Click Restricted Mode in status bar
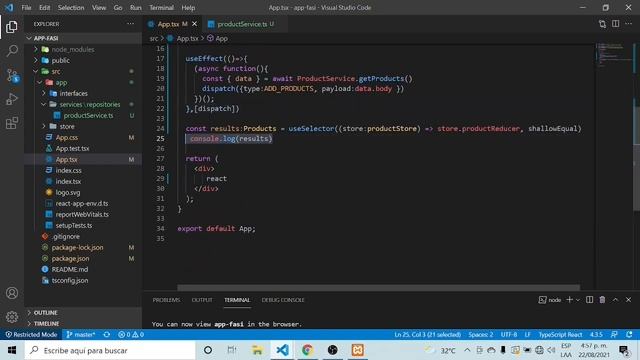This screenshot has width=640, height=360. 31,334
